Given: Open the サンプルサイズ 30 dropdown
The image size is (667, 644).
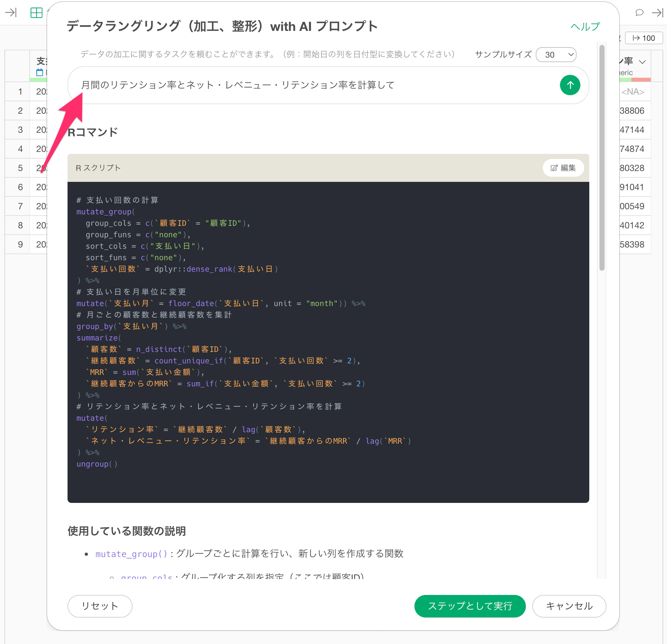Looking at the screenshot, I should pyautogui.click(x=556, y=54).
